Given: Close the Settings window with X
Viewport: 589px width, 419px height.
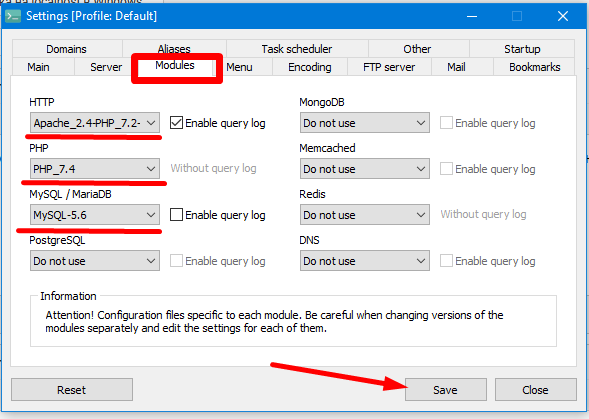Looking at the screenshot, I should tap(563, 16).
